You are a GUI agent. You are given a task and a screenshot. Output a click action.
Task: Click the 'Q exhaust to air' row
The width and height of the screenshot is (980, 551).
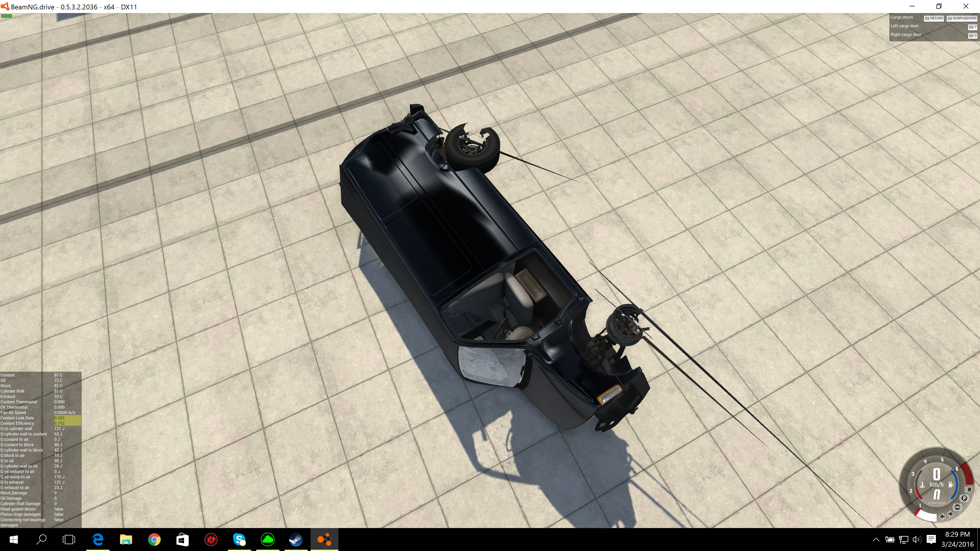[41, 487]
